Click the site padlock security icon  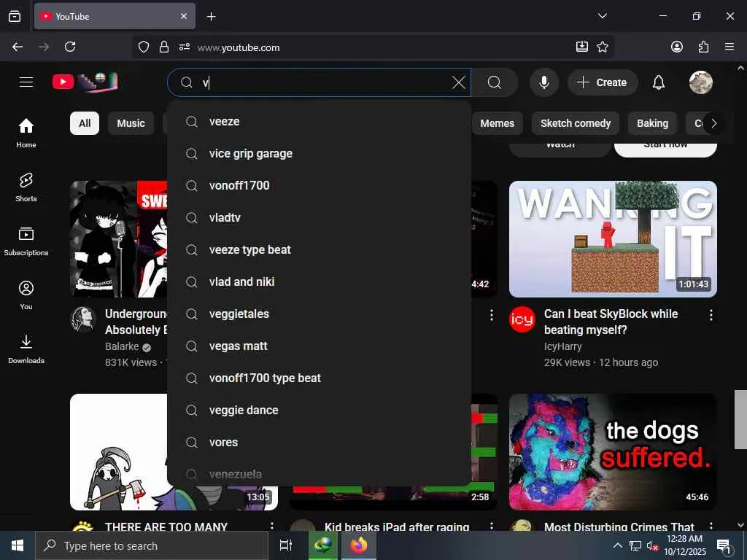coord(164,47)
